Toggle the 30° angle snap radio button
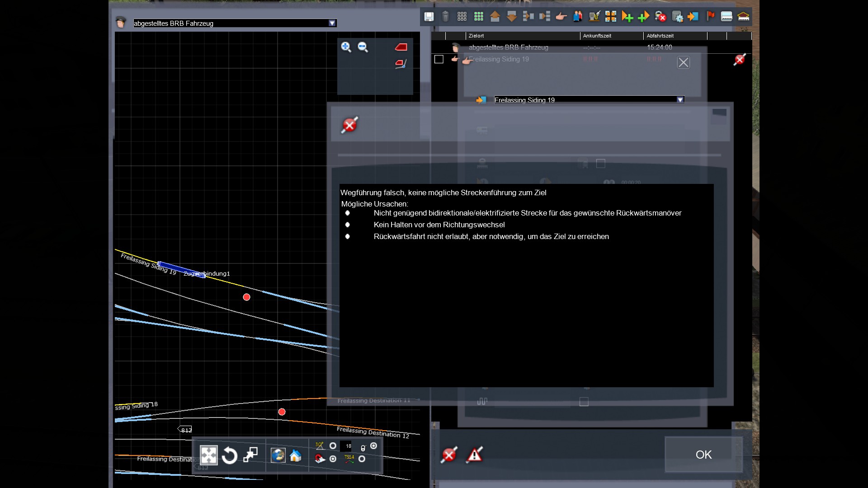868x488 pixels. pos(333,446)
